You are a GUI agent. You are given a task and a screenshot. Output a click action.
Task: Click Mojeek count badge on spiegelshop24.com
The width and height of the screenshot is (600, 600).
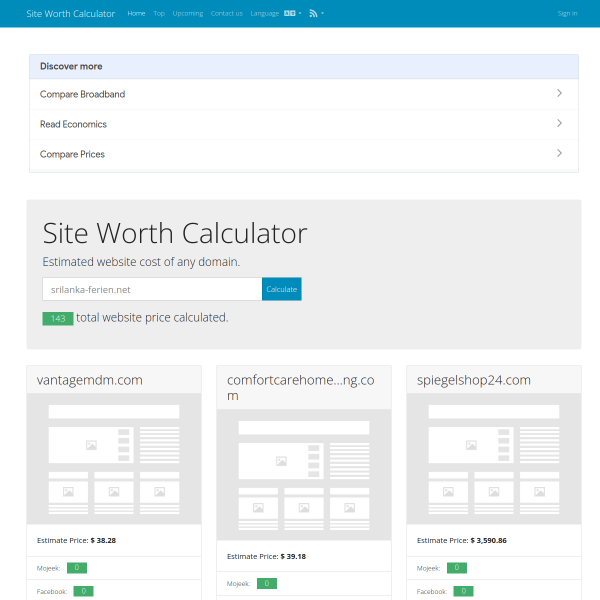[x=457, y=568]
